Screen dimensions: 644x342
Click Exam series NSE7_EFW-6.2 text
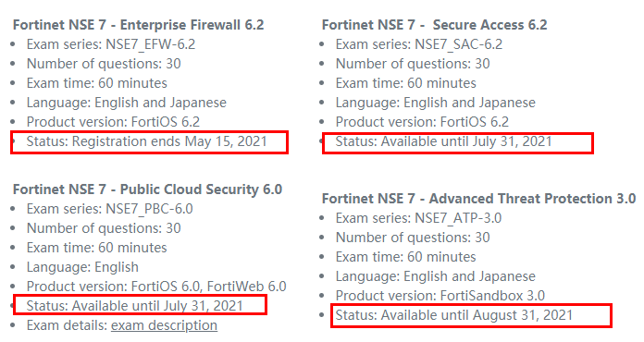click(111, 44)
